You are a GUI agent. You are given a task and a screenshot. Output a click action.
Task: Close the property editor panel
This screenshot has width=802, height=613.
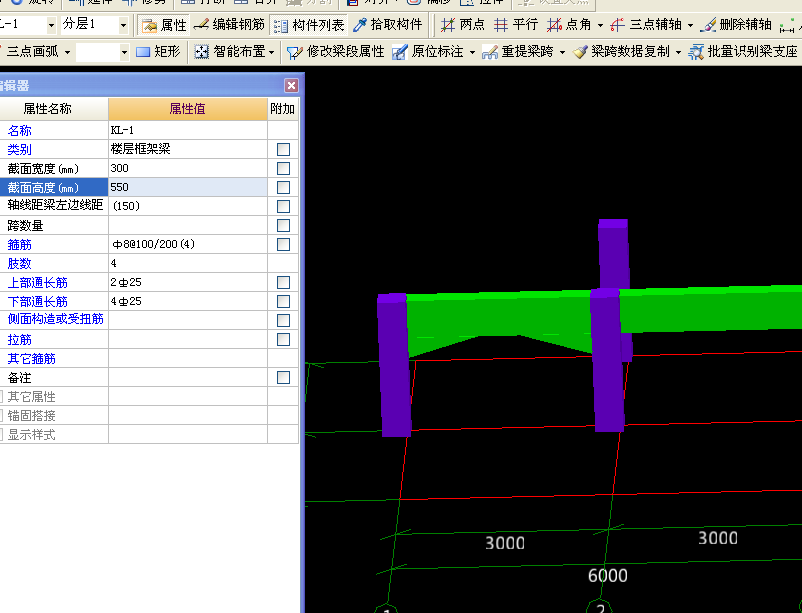click(292, 85)
